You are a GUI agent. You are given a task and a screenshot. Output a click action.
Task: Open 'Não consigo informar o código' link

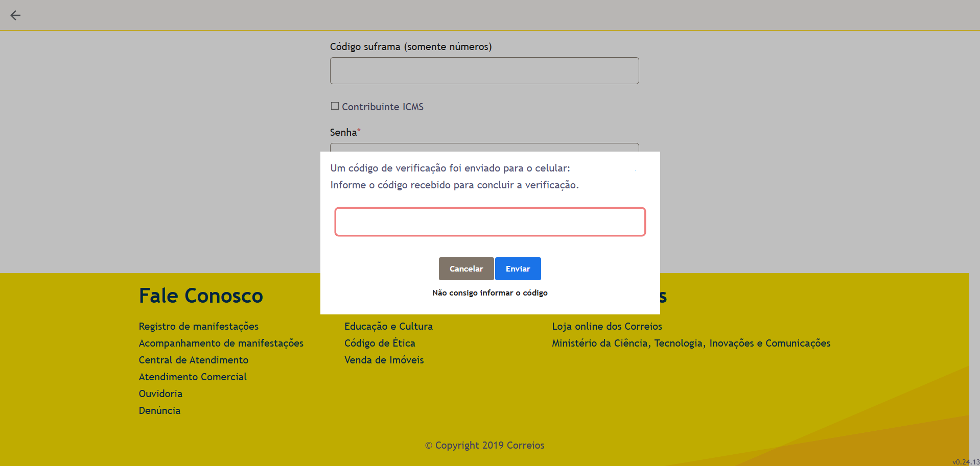pyautogui.click(x=490, y=293)
